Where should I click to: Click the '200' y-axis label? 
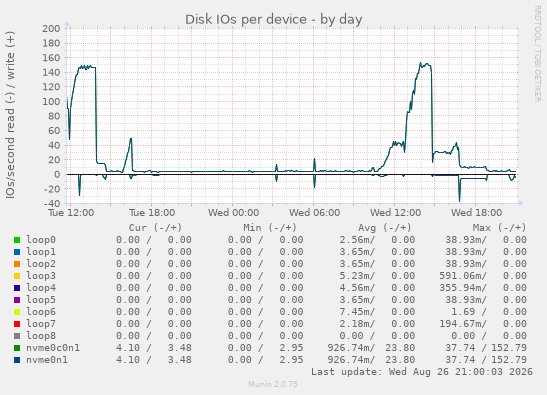pos(51,29)
